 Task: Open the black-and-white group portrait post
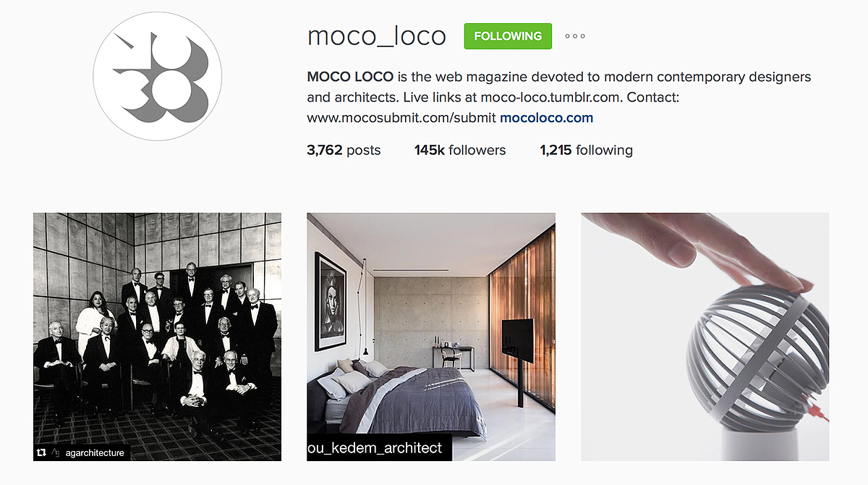157,337
